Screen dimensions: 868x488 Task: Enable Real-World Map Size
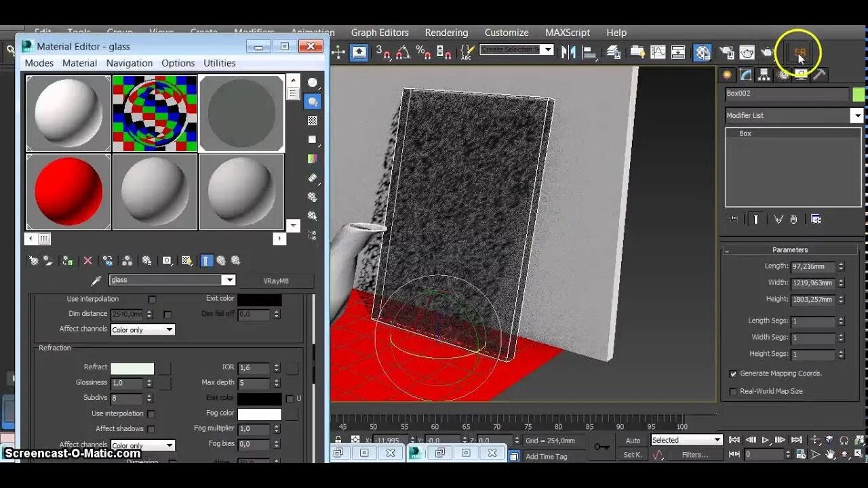pos(733,390)
